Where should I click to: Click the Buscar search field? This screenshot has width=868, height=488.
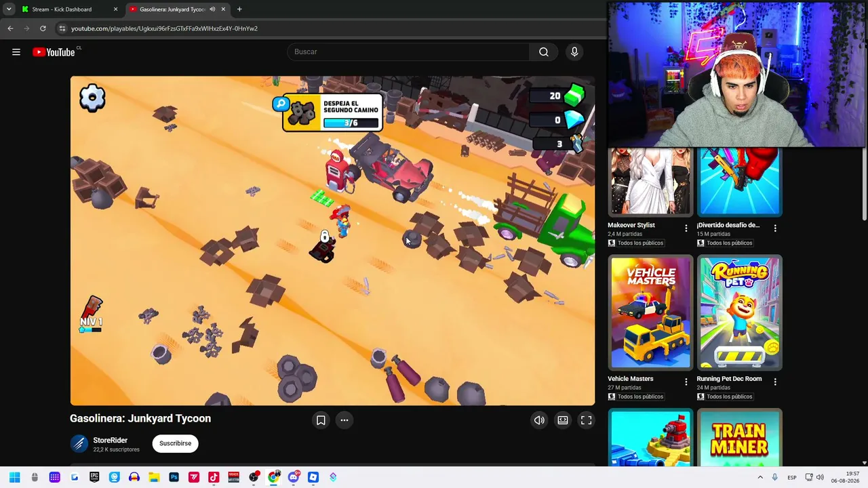pos(408,52)
